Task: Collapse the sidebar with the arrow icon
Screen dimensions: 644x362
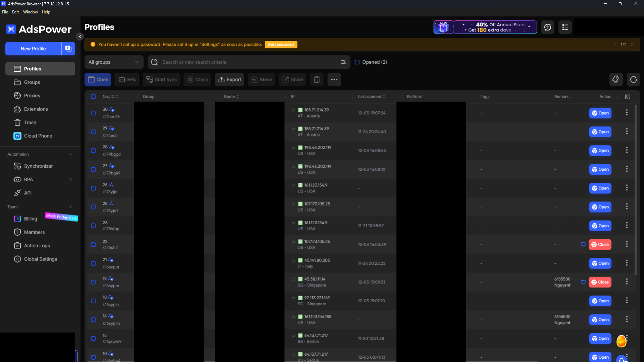Action: (80, 37)
